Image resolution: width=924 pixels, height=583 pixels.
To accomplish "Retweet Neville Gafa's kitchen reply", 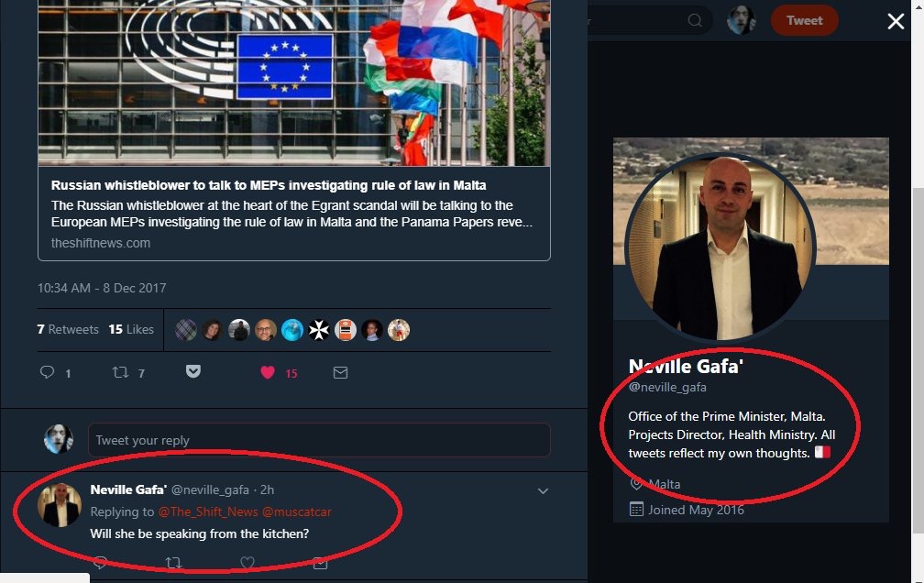I will point(172,563).
